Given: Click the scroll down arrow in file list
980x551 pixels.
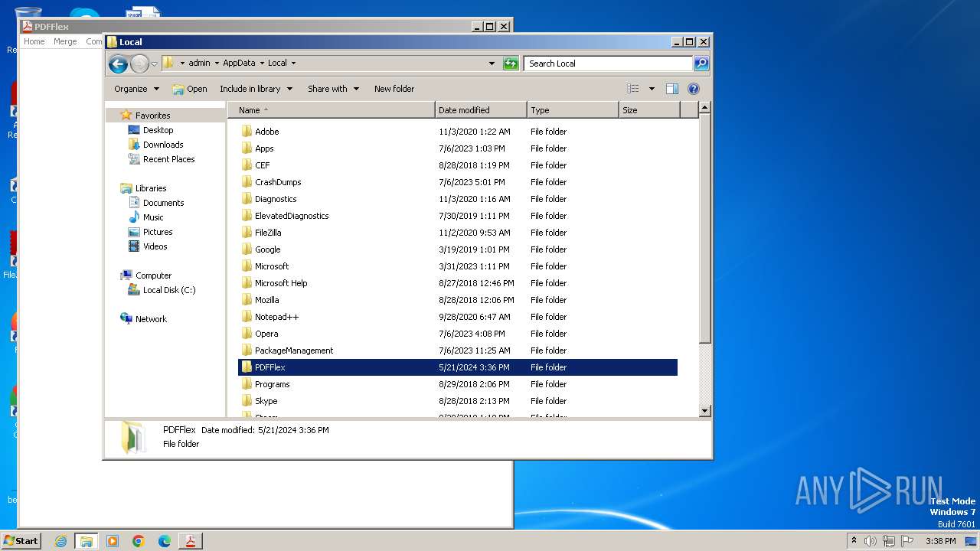Looking at the screenshot, I should [705, 411].
